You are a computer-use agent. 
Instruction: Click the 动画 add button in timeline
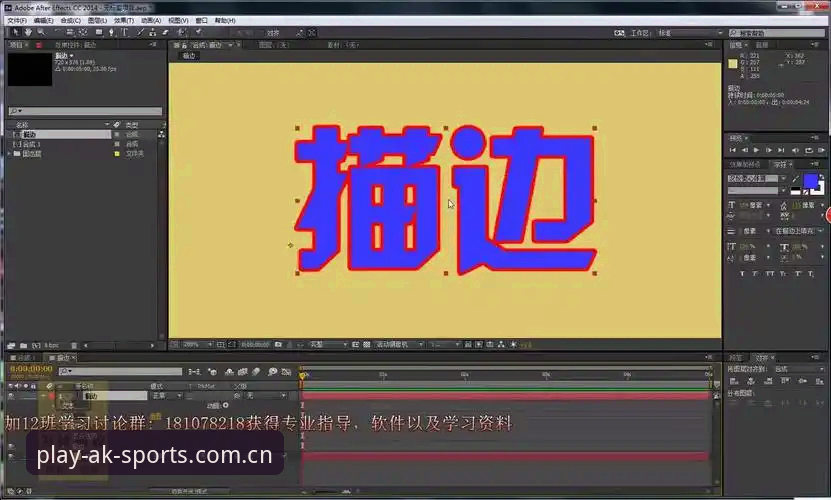(226, 405)
